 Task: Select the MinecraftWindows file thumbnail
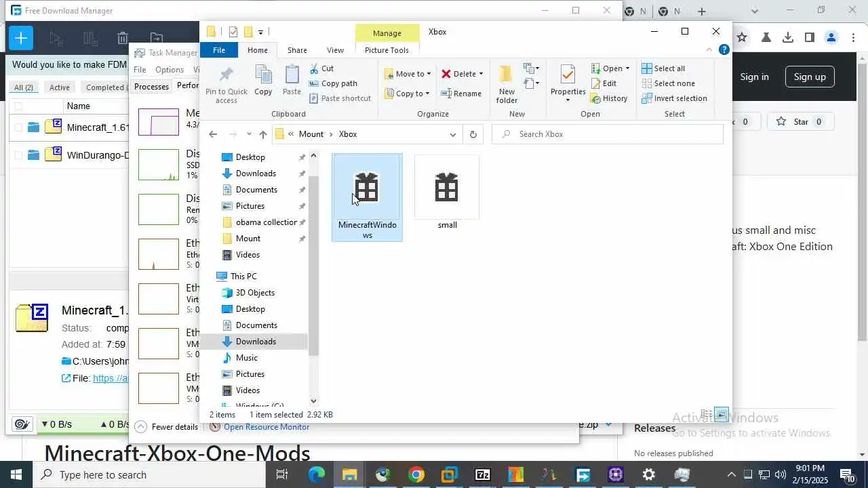pyautogui.click(x=367, y=197)
